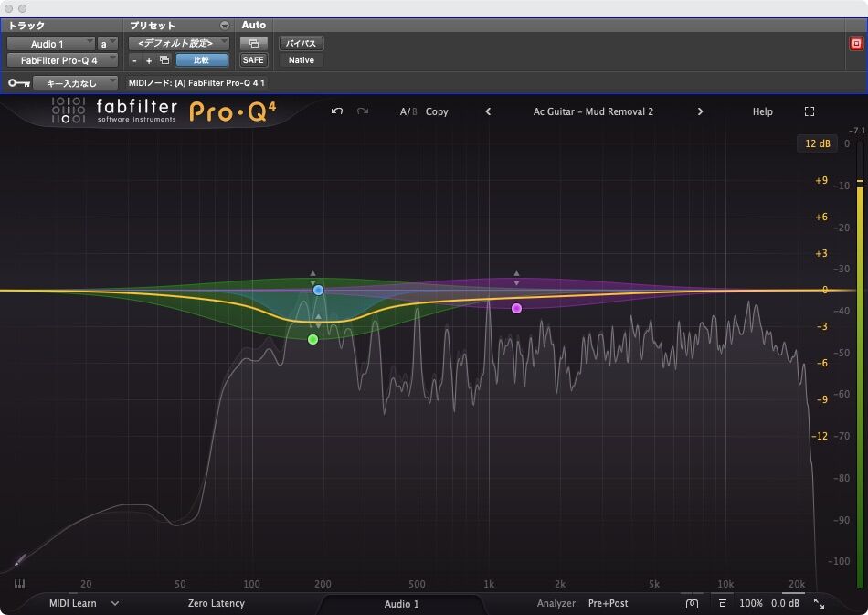Click the red target button

coord(856,43)
